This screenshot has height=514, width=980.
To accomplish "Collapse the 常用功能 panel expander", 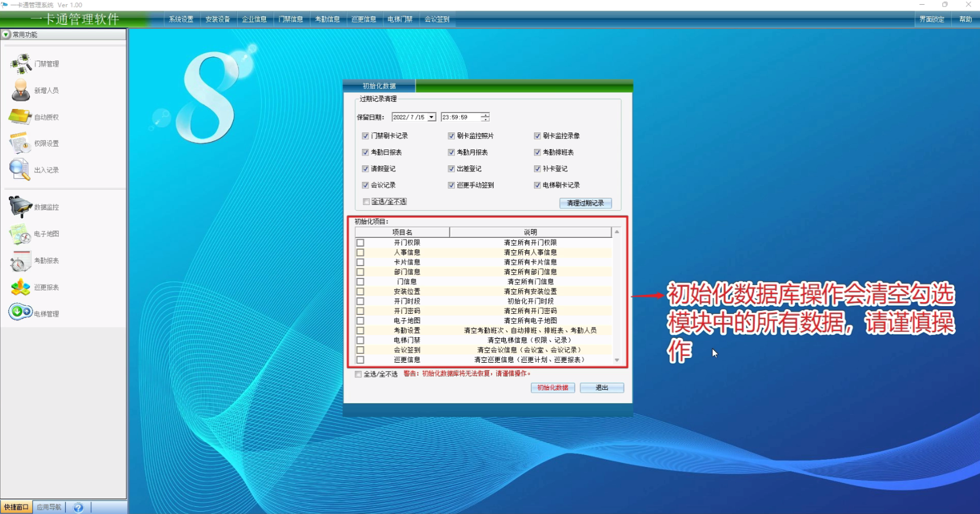I will click(x=6, y=35).
